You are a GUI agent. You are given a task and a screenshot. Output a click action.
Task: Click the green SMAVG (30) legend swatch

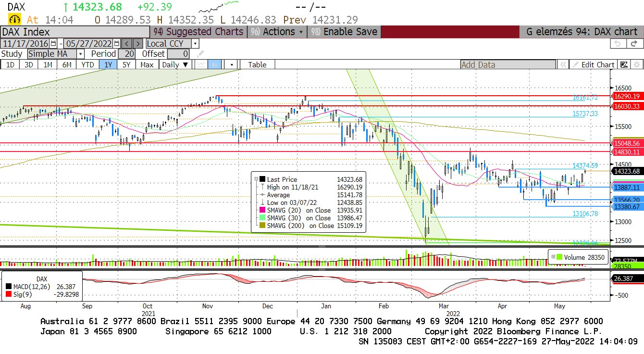point(262,218)
